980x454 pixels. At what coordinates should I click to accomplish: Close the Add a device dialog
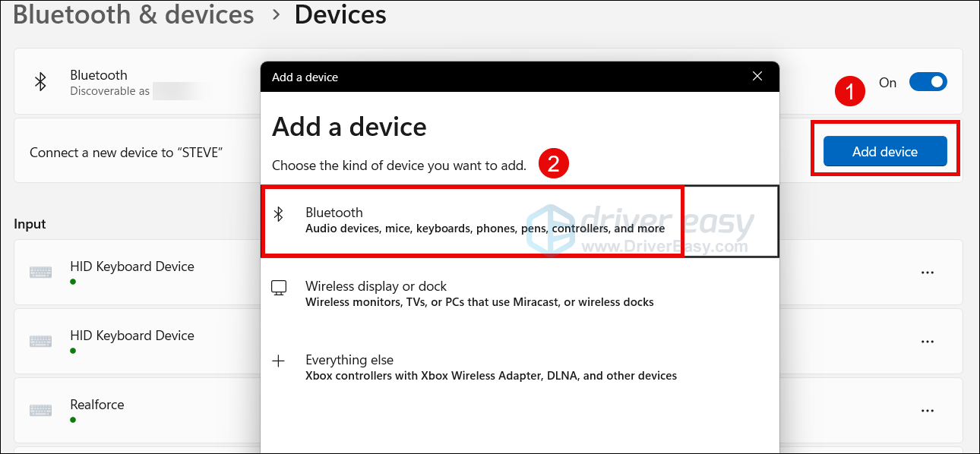pos(757,76)
